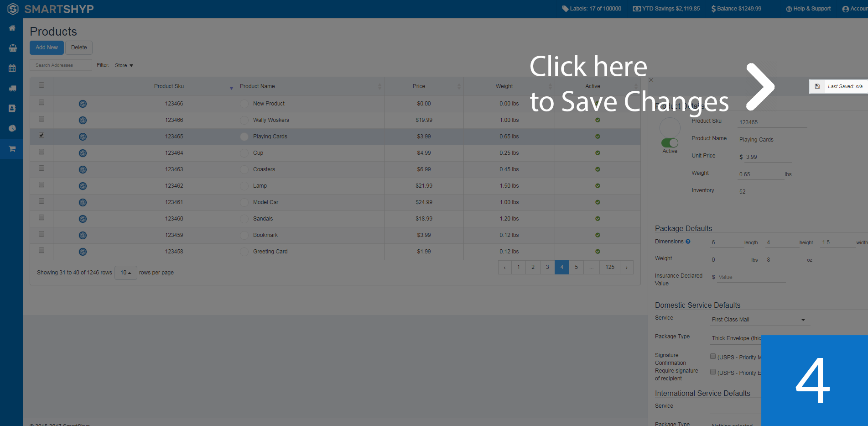The height and width of the screenshot is (426, 868).
Task: Click the Inventory field showing 52
Action: (757, 192)
